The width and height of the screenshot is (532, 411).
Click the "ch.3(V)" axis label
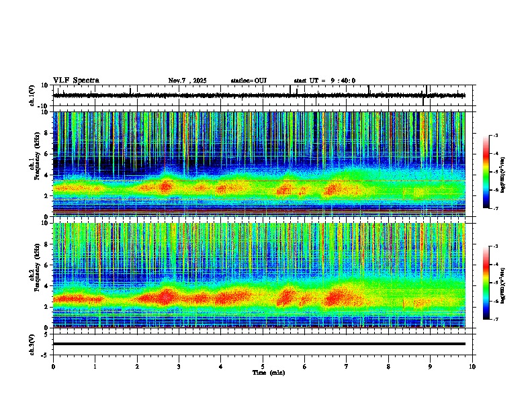tap(32, 345)
